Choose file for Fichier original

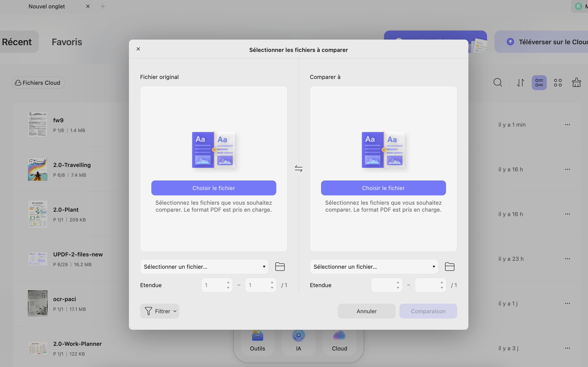pos(214,188)
